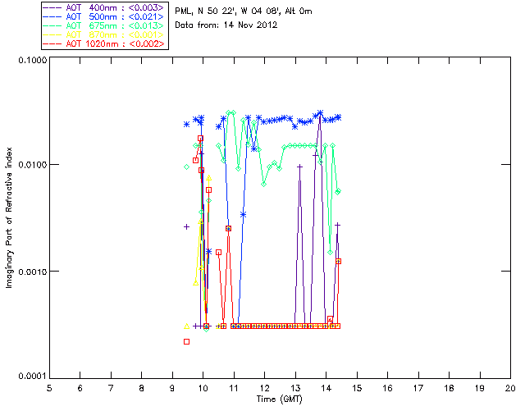525x420 pixels.
Task: Click the x-axis tick label 10
Action: pos(203,388)
